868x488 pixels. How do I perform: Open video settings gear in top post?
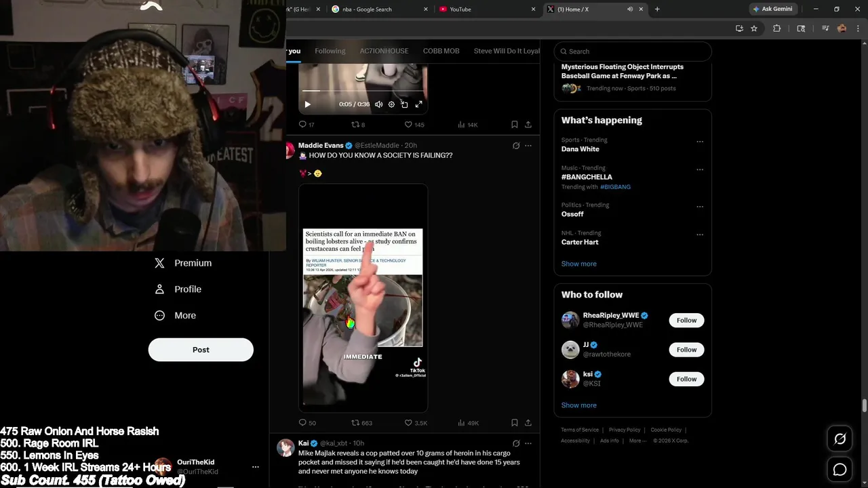(391, 104)
